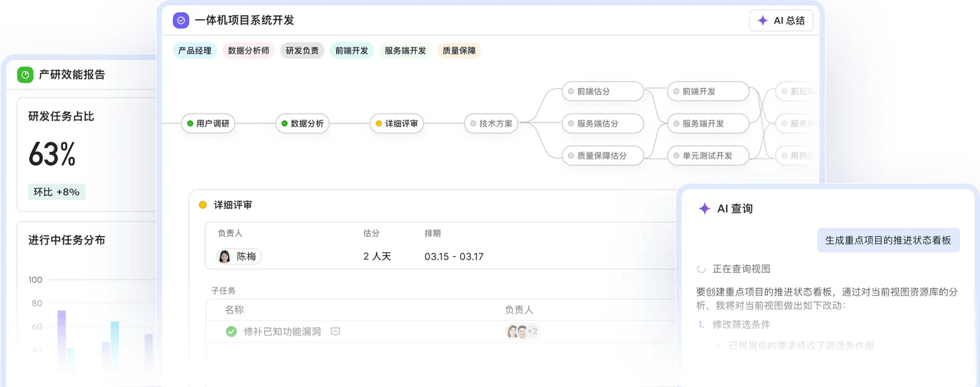The image size is (980, 387).
Task: Click the 陈梅 avatar picture
Action: click(224, 257)
